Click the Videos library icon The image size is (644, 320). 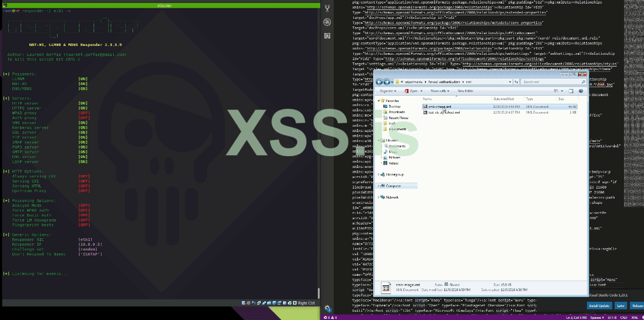[385, 163]
